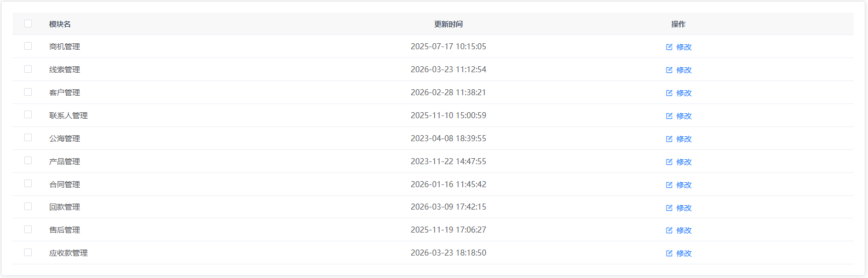Click the edit icon for 回款管理
This screenshot has width=868, height=278.
point(669,208)
